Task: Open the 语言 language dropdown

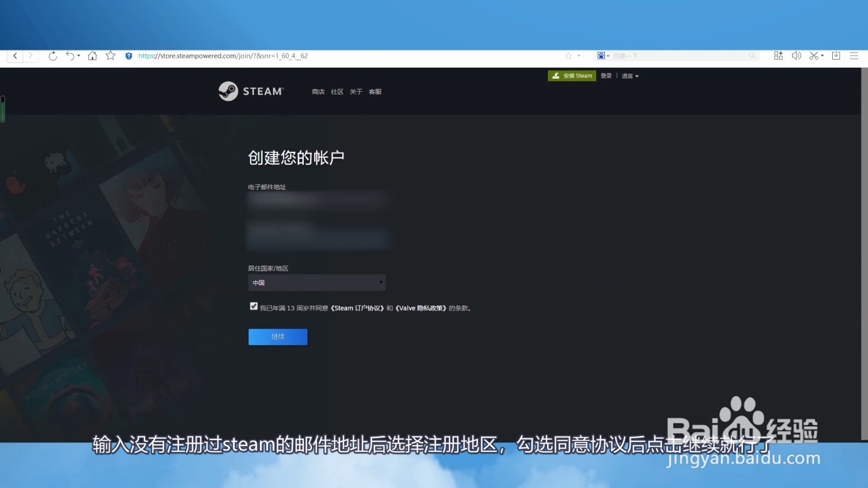Action: coord(630,76)
